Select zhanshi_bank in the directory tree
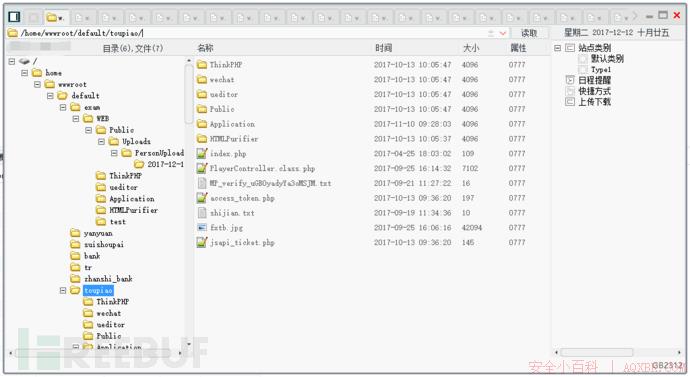The image size is (690, 377). point(108,278)
